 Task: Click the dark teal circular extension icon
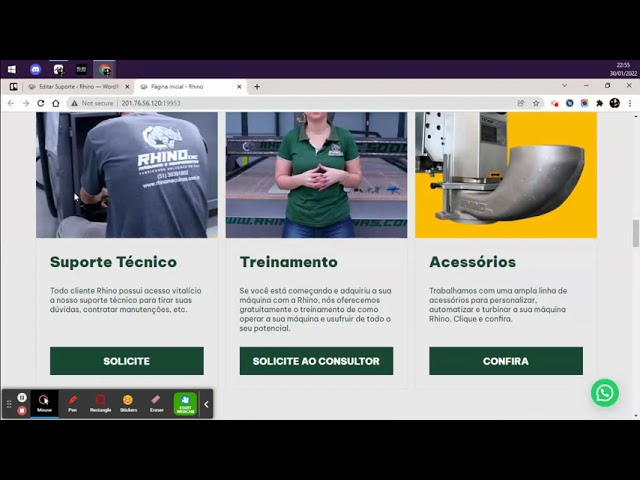570,103
